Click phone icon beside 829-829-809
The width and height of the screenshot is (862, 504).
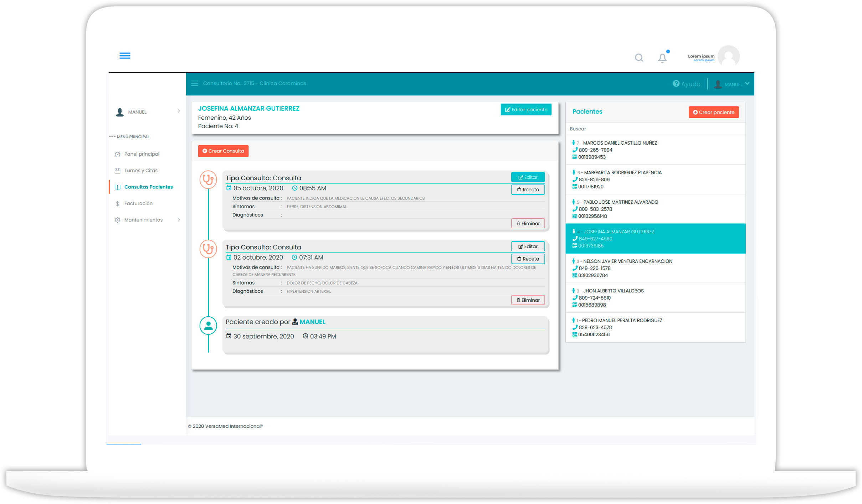575,180
